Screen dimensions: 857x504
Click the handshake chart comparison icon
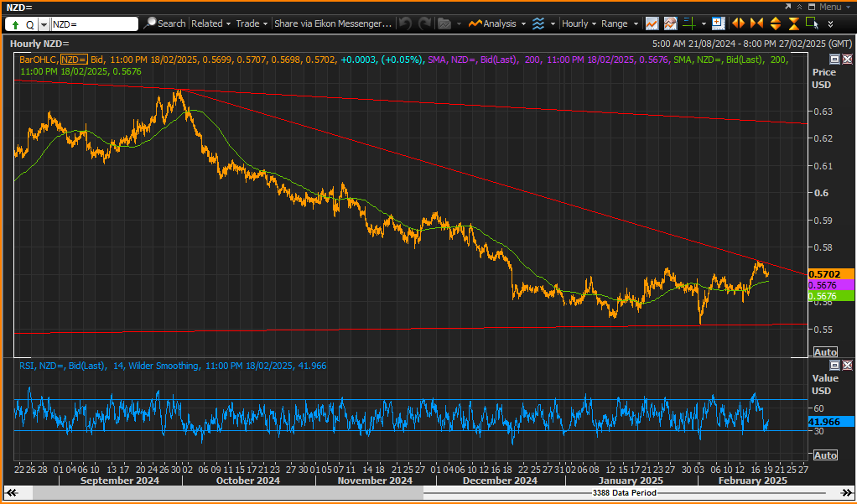click(670, 23)
